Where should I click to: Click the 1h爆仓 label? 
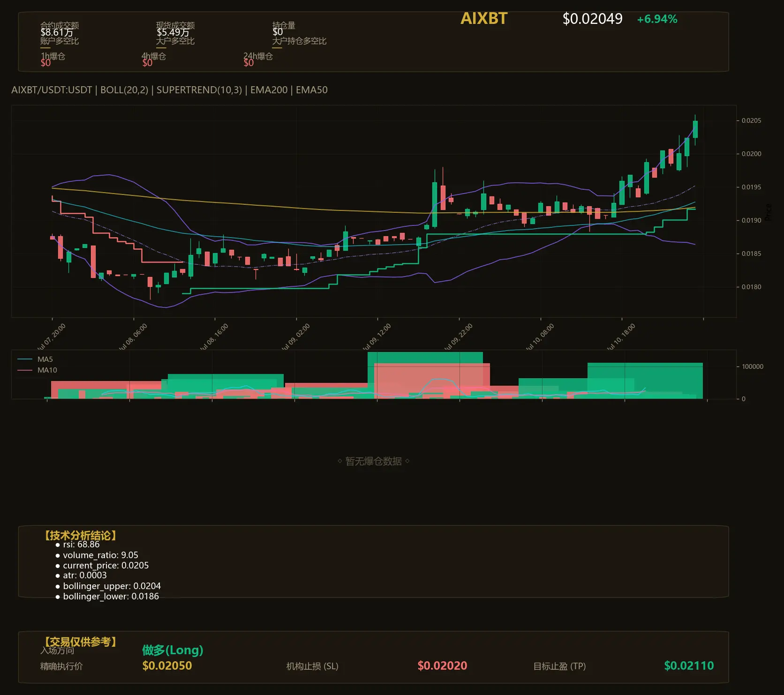[x=53, y=56]
